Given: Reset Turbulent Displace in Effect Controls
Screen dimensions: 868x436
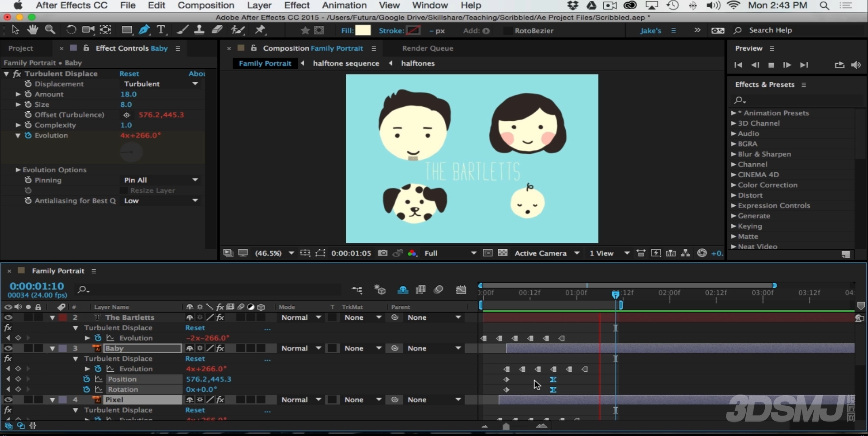Looking at the screenshot, I should [129, 74].
